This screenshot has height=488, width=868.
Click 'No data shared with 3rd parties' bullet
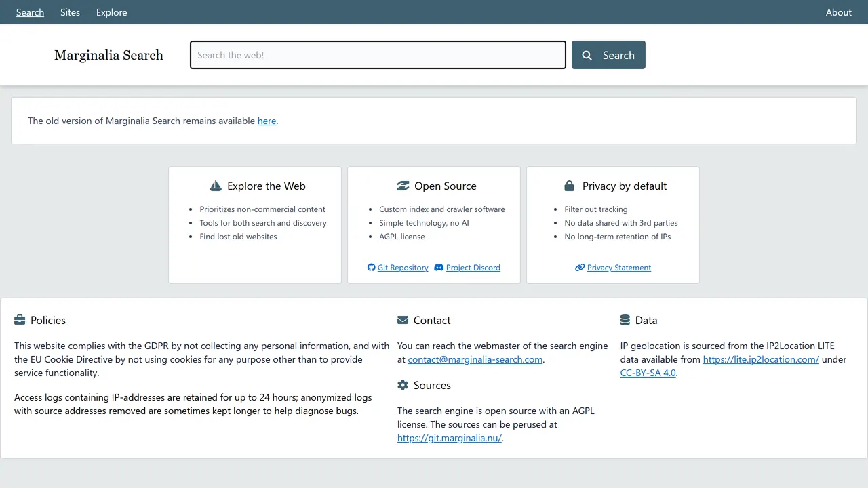point(621,223)
